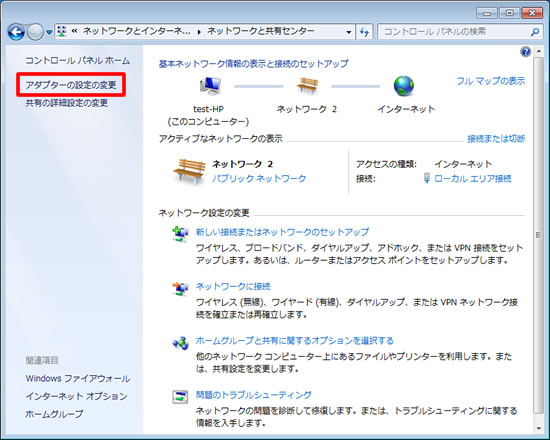This screenshot has height=440, width=550.
Task: Open ホームグループと共有に関するオプションを選択する link
Action: coord(294,340)
